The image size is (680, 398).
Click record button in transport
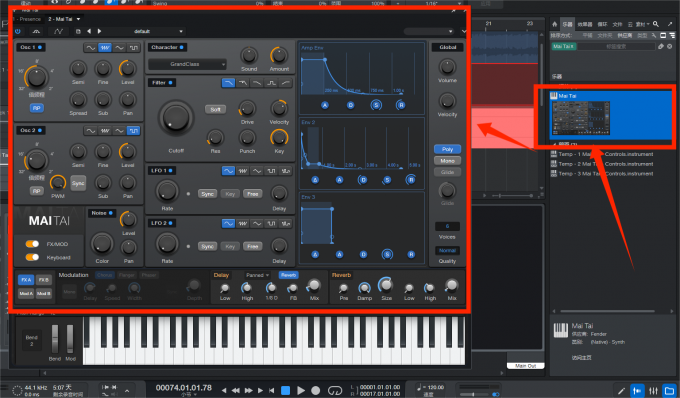[x=316, y=390]
